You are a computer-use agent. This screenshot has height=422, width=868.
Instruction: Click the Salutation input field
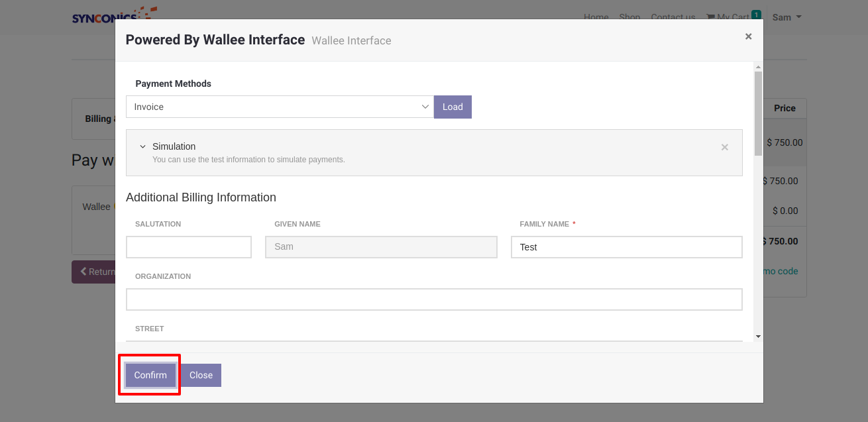[x=189, y=247]
